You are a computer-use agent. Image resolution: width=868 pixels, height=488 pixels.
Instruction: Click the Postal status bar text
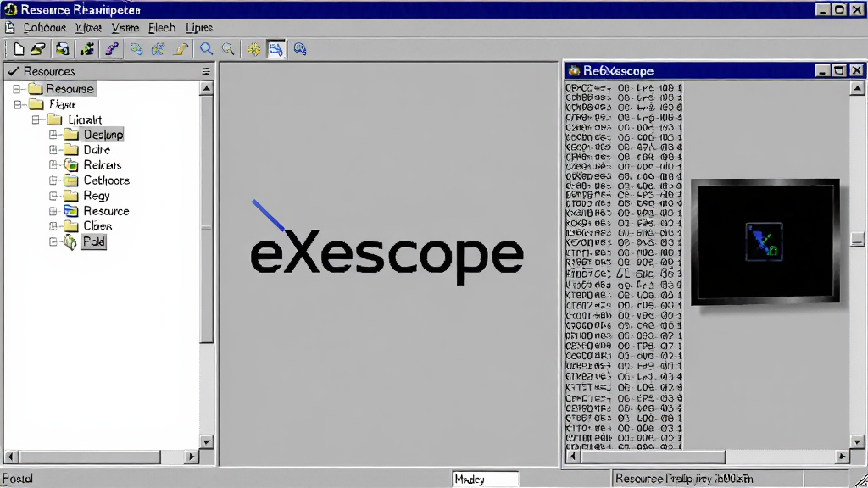coord(18,479)
